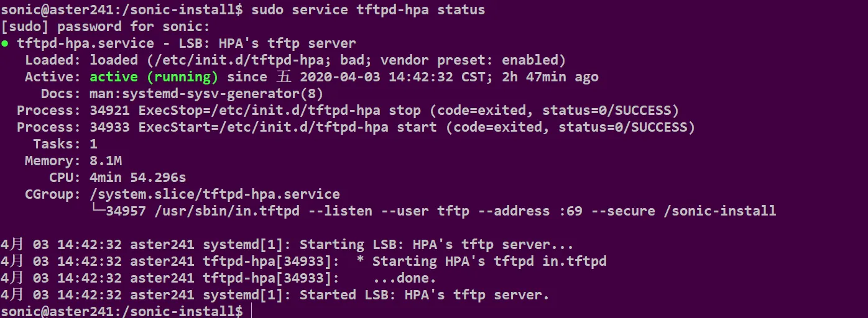Click the '* Starting HPA's tftpd in.tftpd' log line
The width and height of the screenshot is (868, 318).
481,261
